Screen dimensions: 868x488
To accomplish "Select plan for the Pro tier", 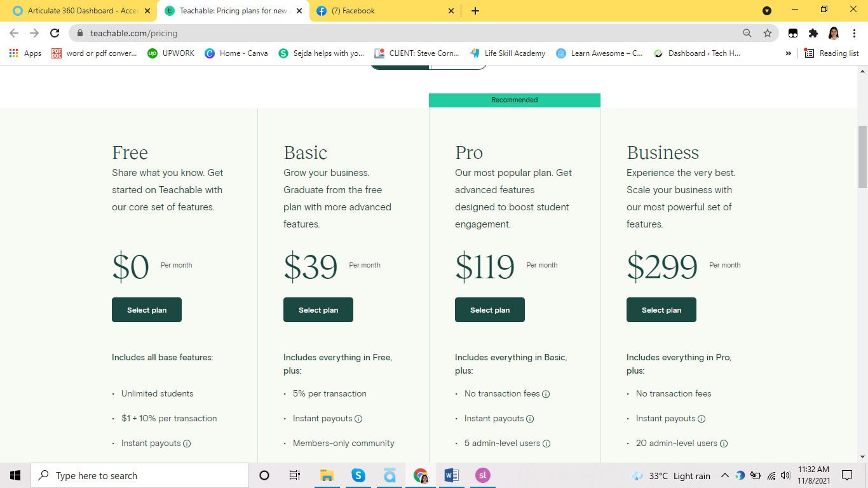I will click(490, 310).
